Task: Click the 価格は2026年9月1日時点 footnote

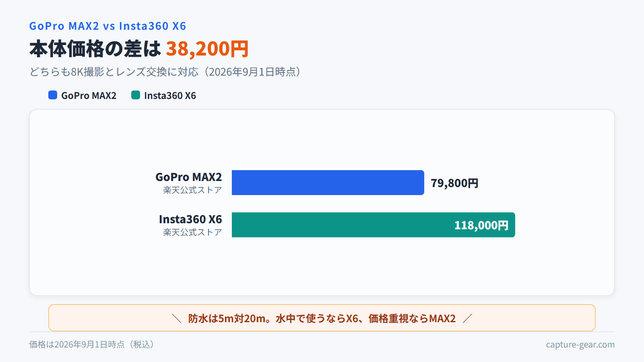Action: 92,344
